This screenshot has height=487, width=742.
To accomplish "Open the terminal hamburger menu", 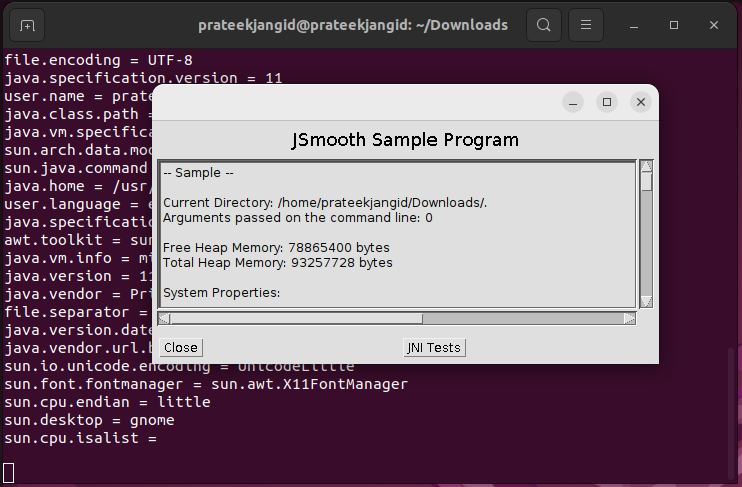I will 586,25.
